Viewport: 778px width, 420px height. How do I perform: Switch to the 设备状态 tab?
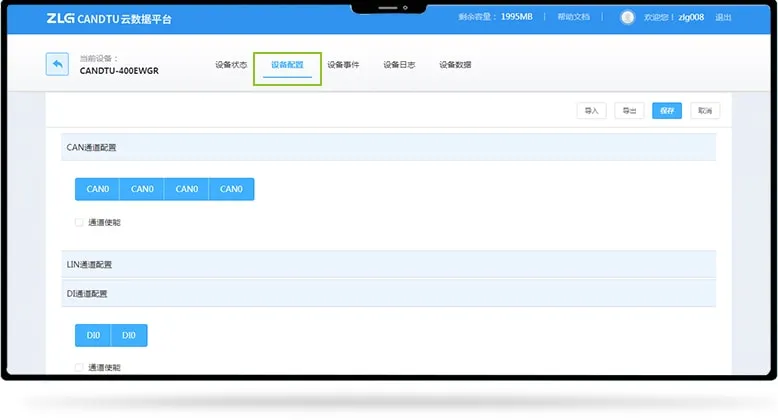[x=231, y=65]
